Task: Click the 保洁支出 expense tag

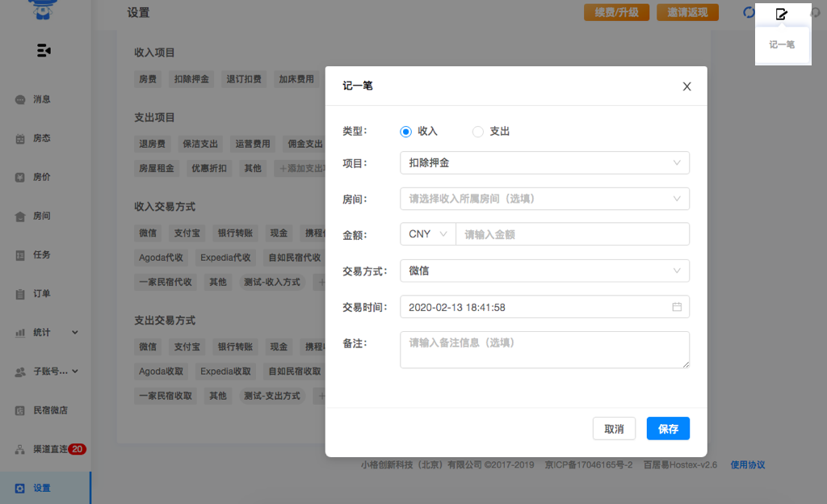Action: tap(200, 144)
